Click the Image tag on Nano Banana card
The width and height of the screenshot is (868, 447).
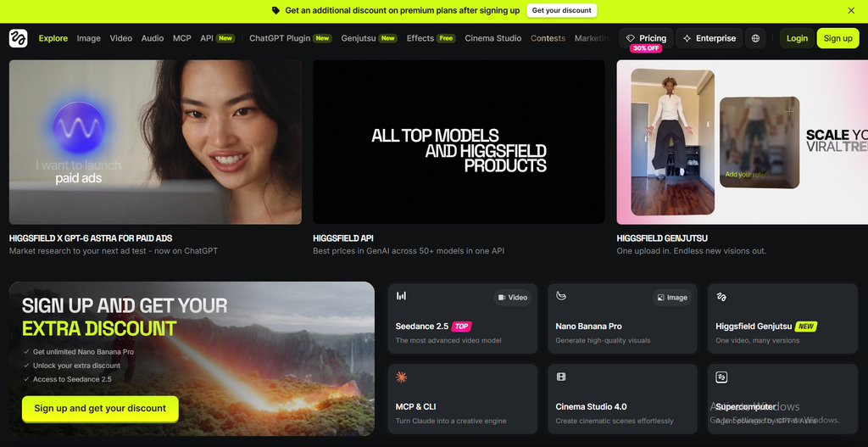[x=672, y=298]
